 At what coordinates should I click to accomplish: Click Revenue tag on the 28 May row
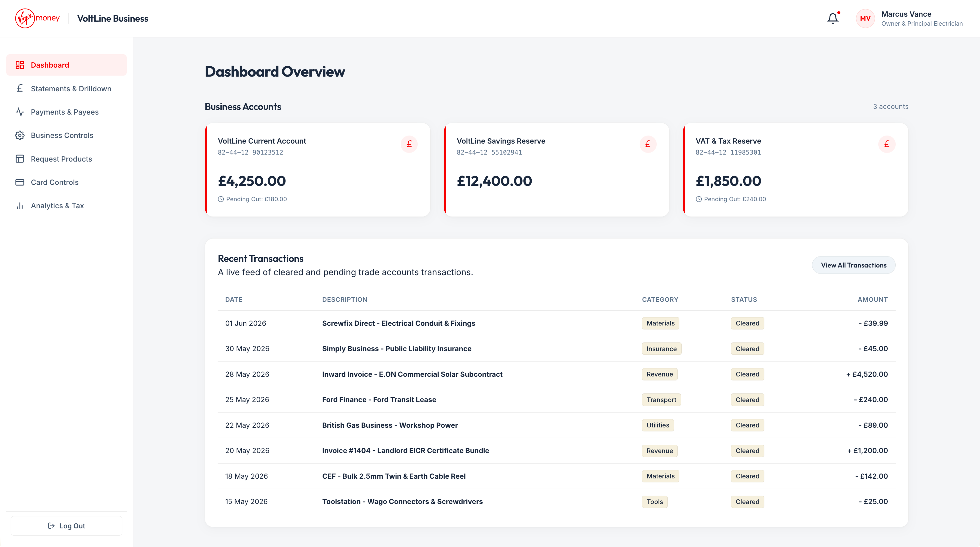[x=660, y=374]
